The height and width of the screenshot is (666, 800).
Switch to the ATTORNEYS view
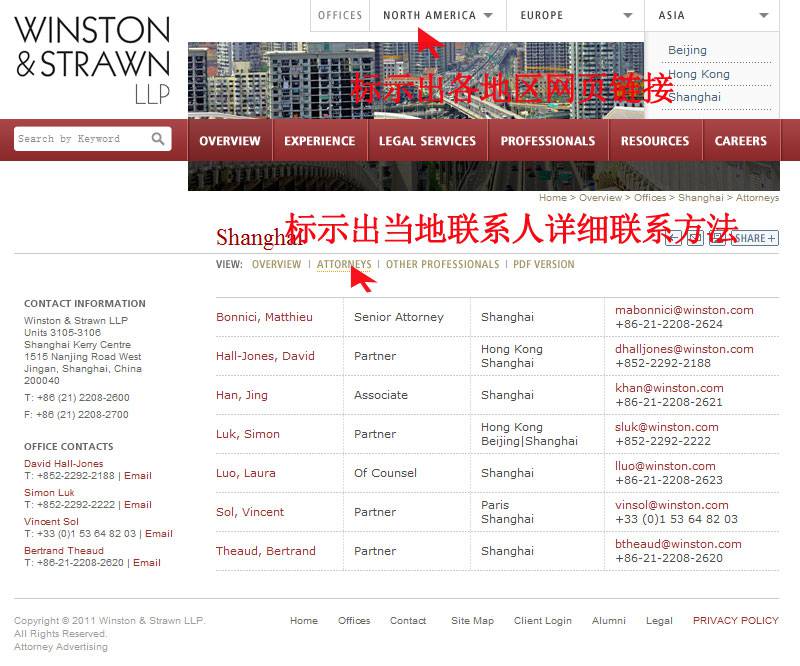tap(345, 264)
